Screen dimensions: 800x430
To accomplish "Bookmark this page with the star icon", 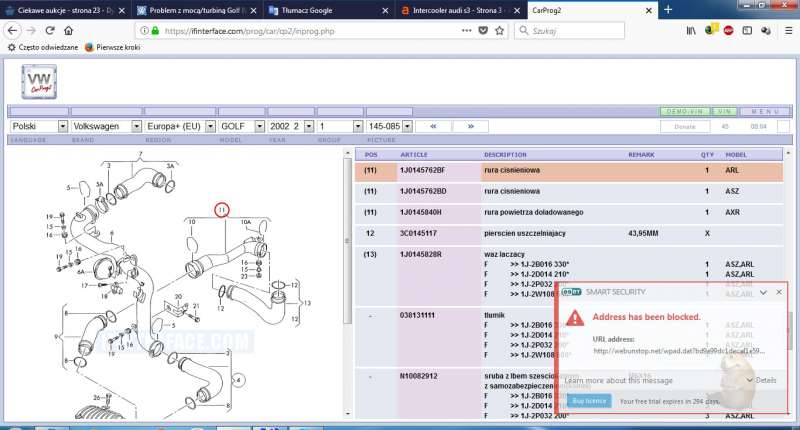I will tap(499, 31).
